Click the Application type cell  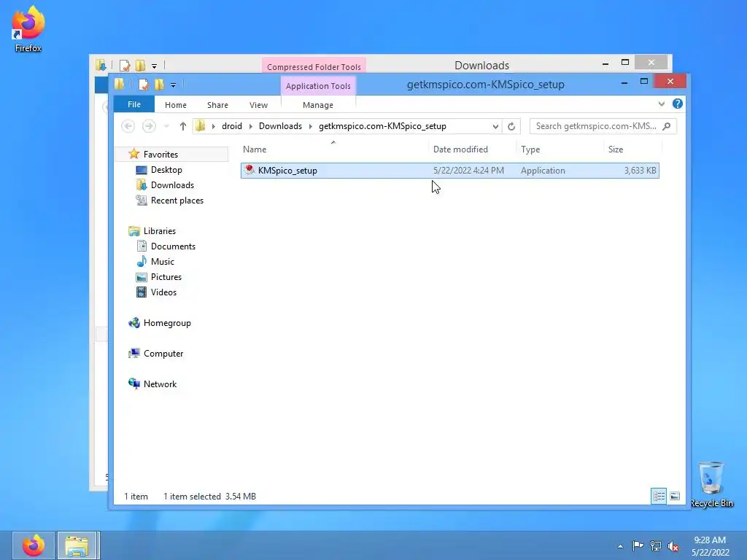coord(543,171)
